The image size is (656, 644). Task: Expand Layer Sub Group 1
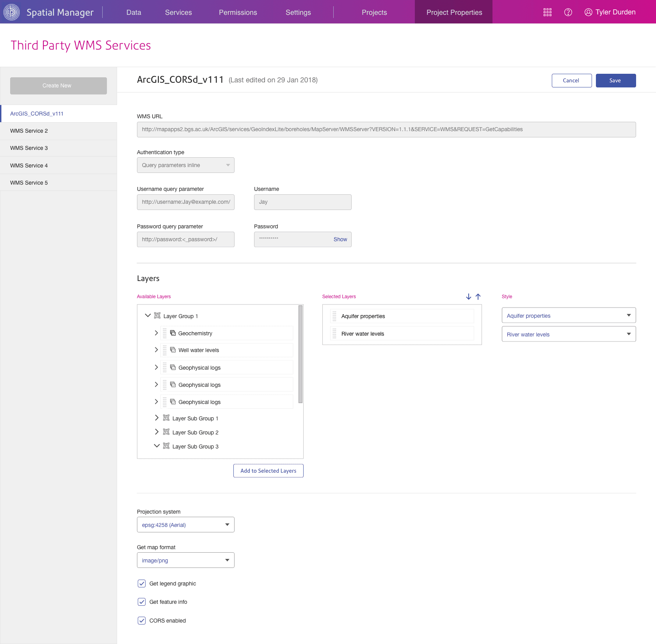click(156, 418)
